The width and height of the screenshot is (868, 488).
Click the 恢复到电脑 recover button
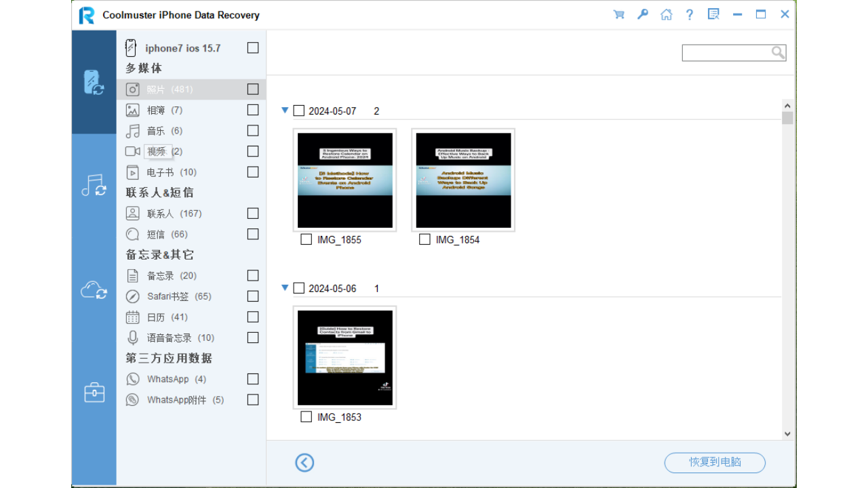coord(714,462)
